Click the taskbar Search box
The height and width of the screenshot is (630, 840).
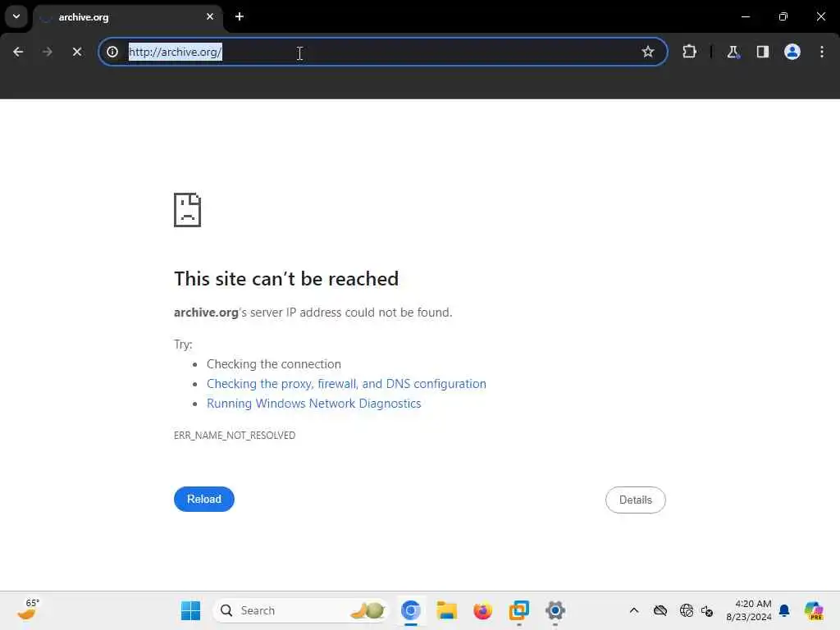click(x=301, y=610)
